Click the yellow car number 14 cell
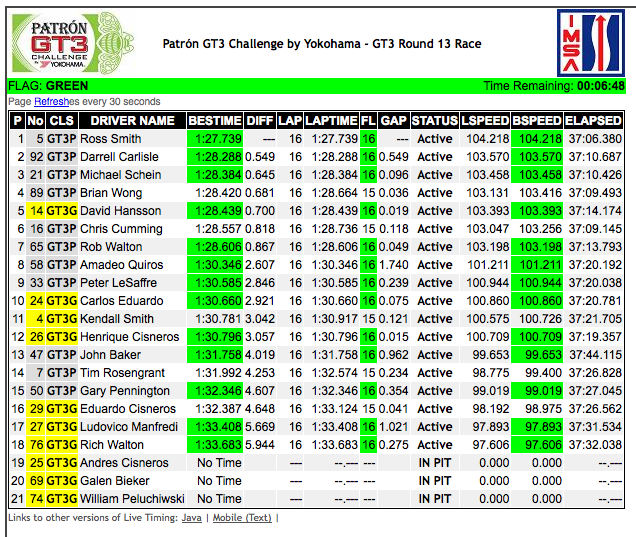The width and height of the screenshot is (636, 537). tap(36, 211)
